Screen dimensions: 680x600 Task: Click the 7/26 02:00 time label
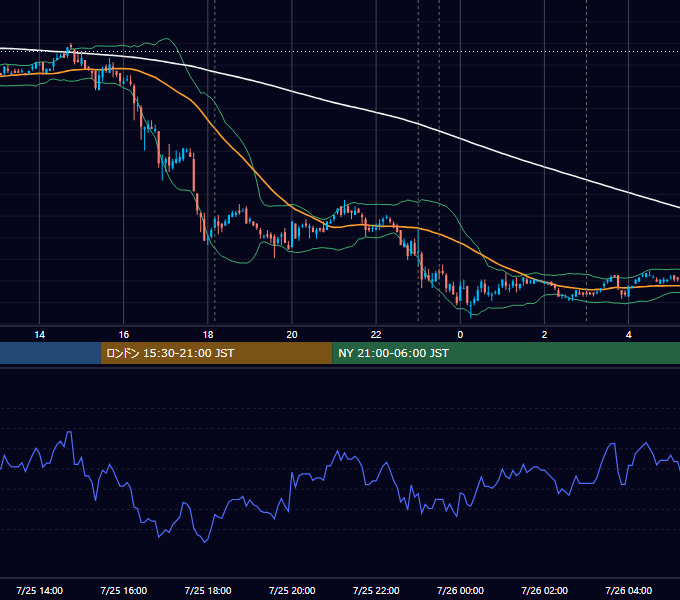click(x=544, y=590)
